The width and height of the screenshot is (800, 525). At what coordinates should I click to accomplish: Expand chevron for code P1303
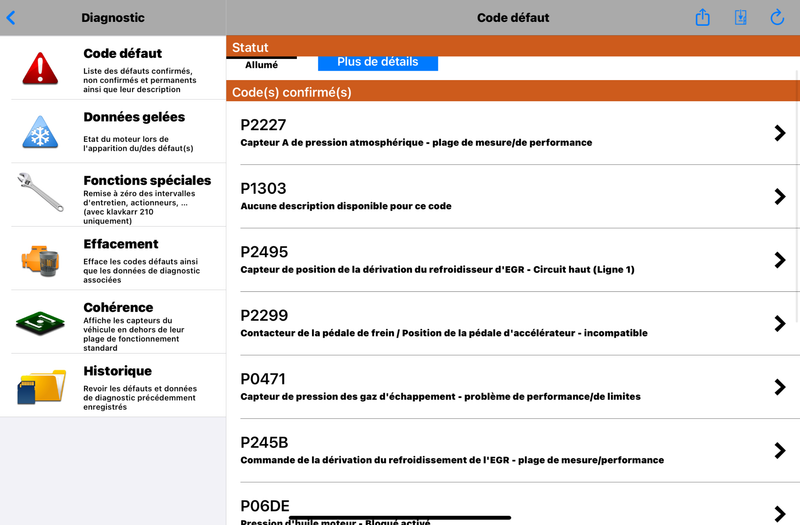[x=779, y=196]
